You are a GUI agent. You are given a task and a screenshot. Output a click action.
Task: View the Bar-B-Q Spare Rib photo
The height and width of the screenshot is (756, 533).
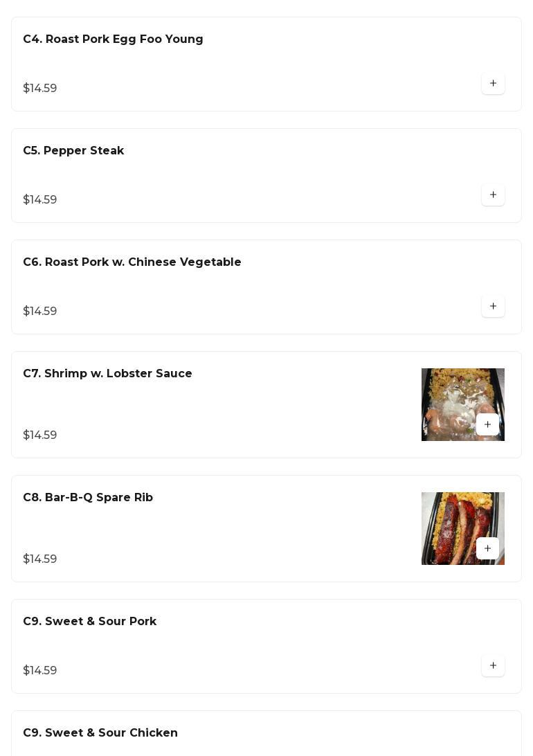(x=450, y=519)
